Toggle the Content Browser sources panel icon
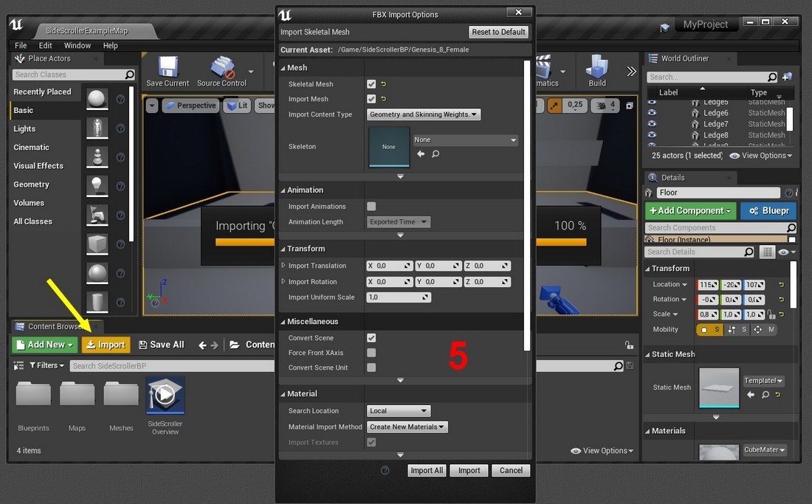 18,366
